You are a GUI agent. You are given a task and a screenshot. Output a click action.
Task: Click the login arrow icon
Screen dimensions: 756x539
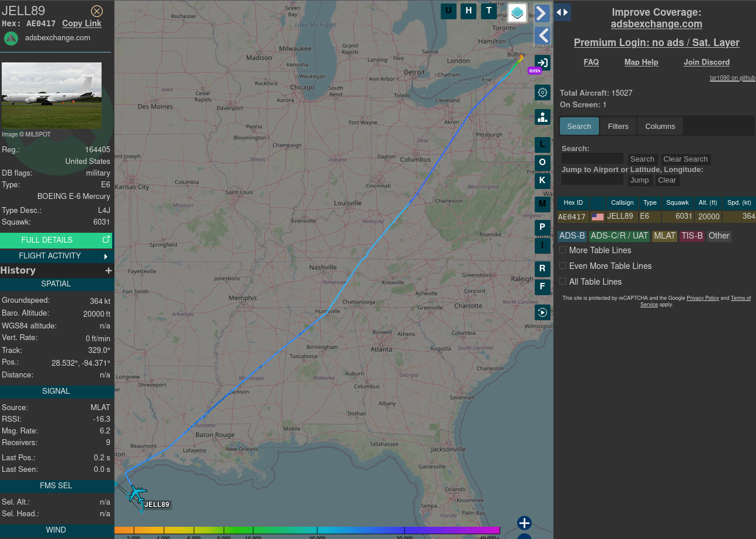point(542,62)
